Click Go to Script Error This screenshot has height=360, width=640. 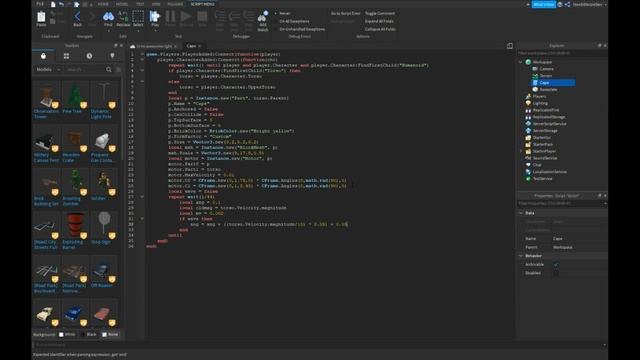345,13
